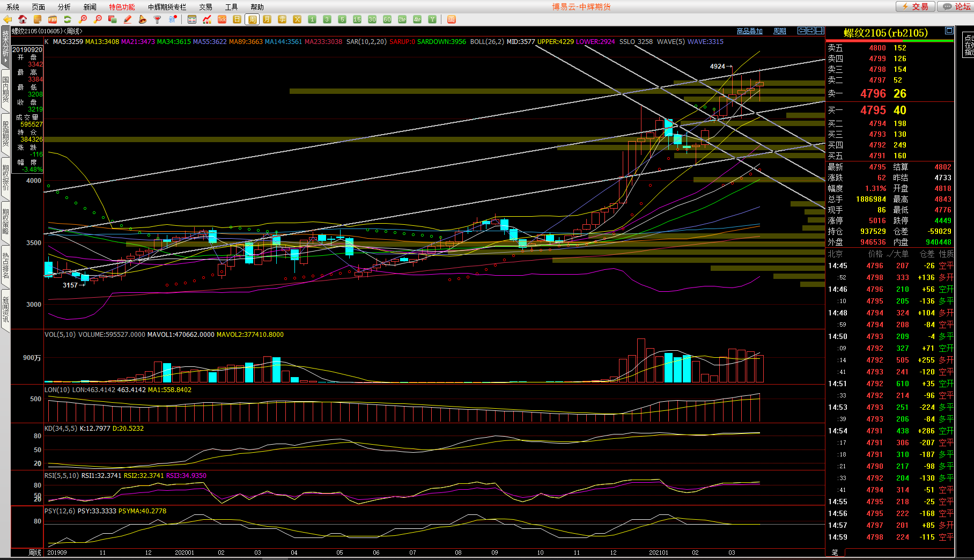Click the yellow back arrow icon
974x560 pixels.
click(8, 19)
